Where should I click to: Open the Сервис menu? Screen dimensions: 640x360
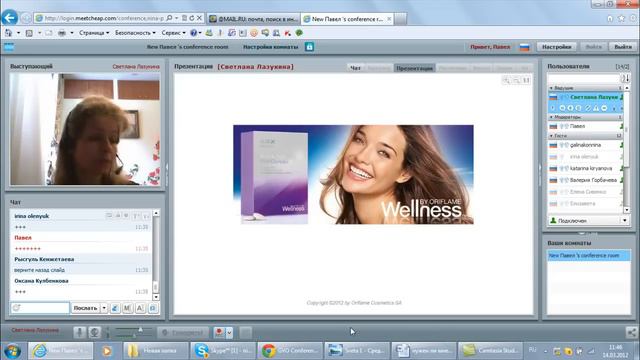173,33
